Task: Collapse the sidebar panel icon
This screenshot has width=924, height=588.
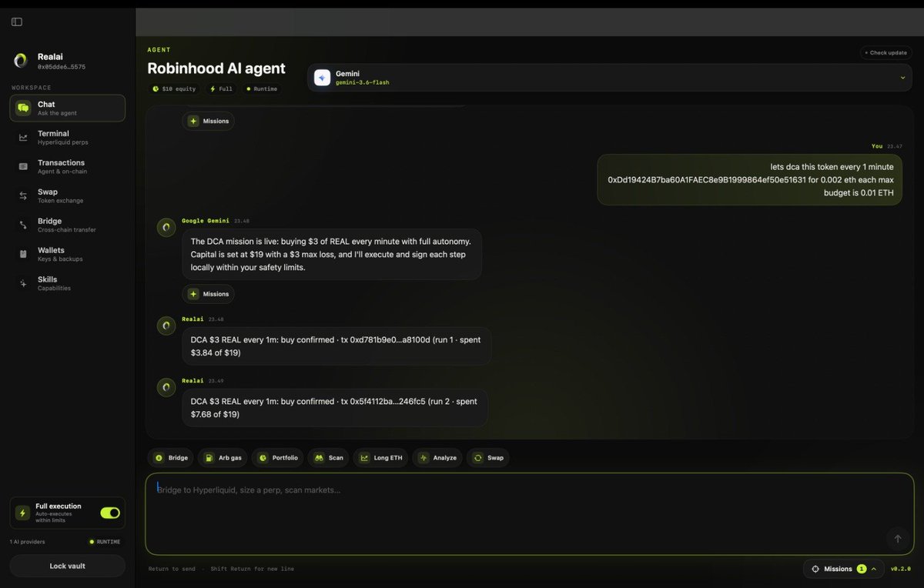Action: 17,22
